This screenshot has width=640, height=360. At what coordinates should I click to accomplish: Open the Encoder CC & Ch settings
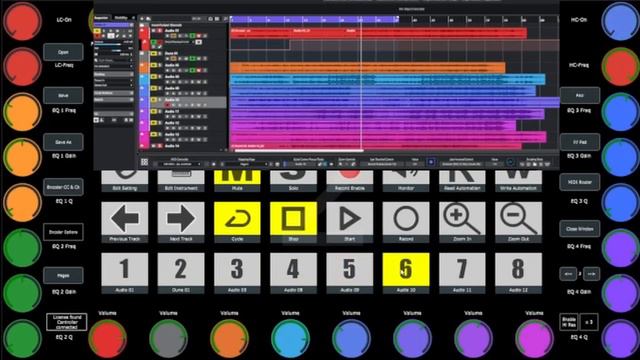(63, 187)
